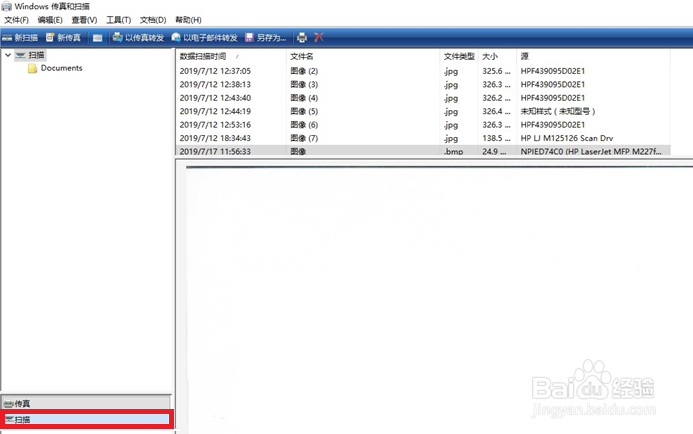693x434 pixels.
Task: Select the file 图像 (4)
Action: (304, 98)
